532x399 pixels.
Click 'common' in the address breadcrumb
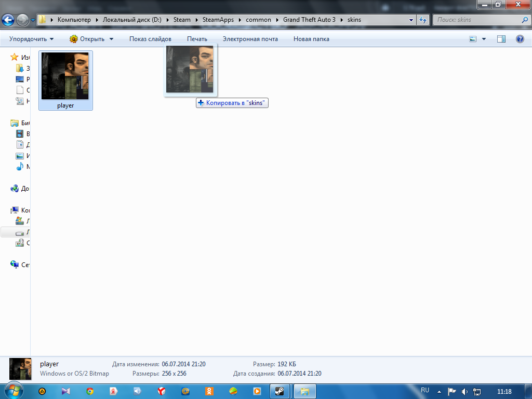(x=258, y=20)
